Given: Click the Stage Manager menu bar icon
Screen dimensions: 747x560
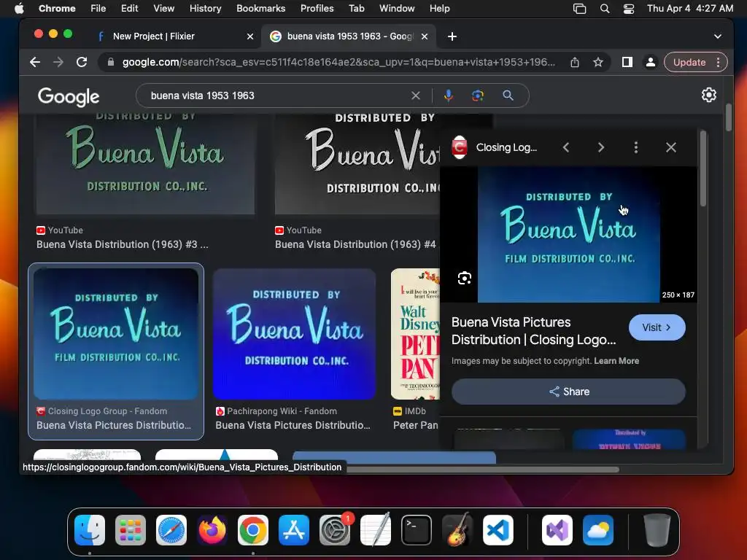Looking at the screenshot, I should (579, 9).
